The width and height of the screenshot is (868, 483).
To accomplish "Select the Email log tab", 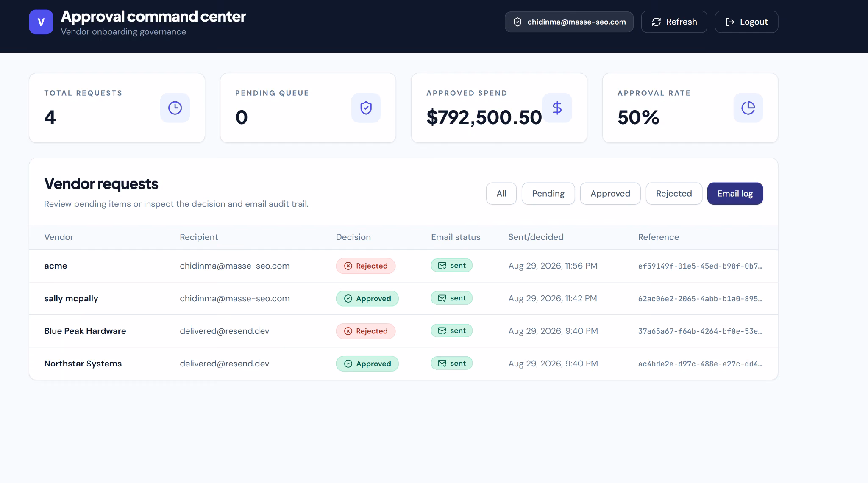I will (x=735, y=194).
